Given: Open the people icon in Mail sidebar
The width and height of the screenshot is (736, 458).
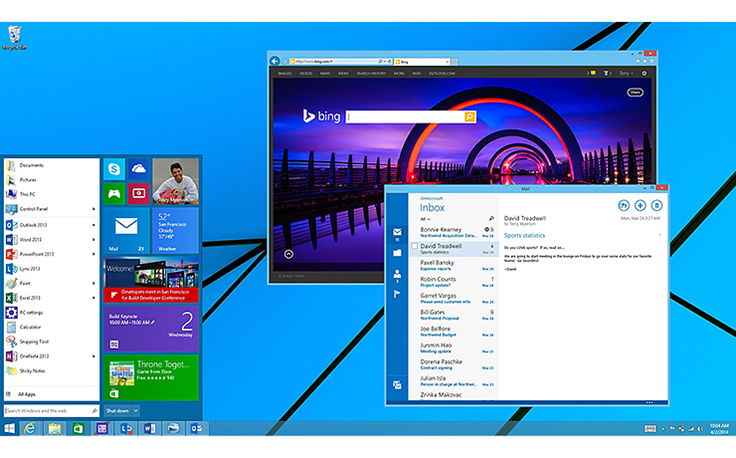Looking at the screenshot, I should click(397, 275).
